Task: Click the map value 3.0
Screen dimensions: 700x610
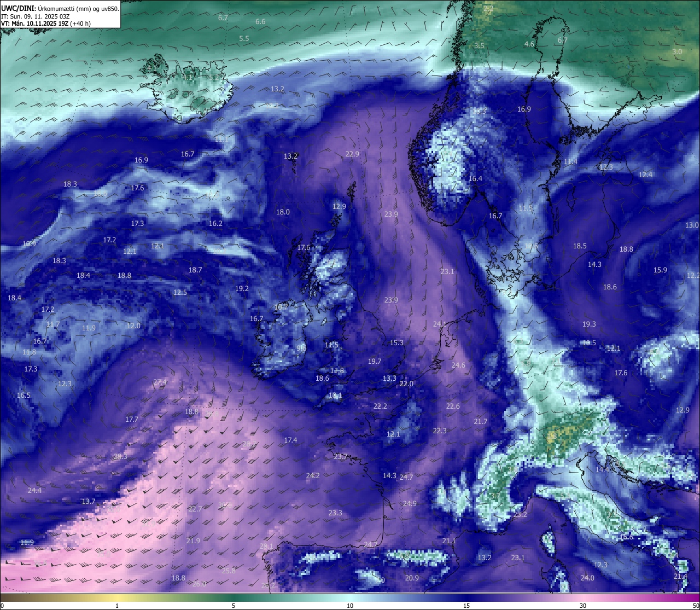Action: [677, 51]
